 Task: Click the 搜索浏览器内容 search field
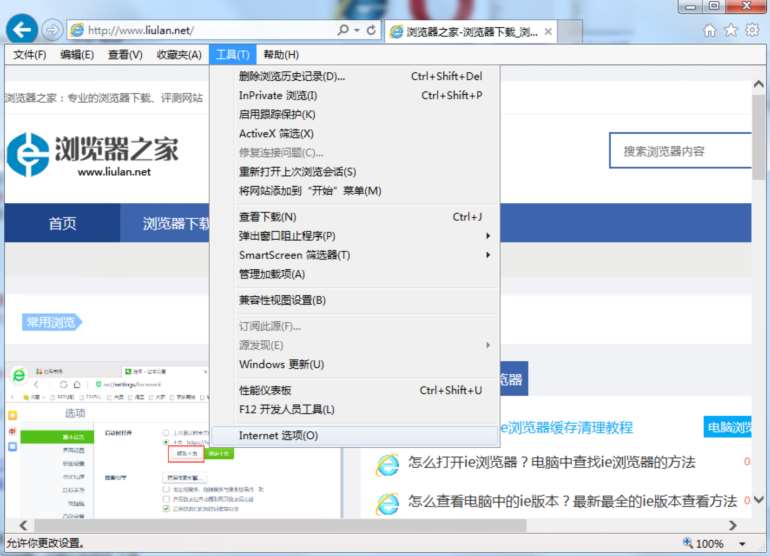click(x=681, y=151)
